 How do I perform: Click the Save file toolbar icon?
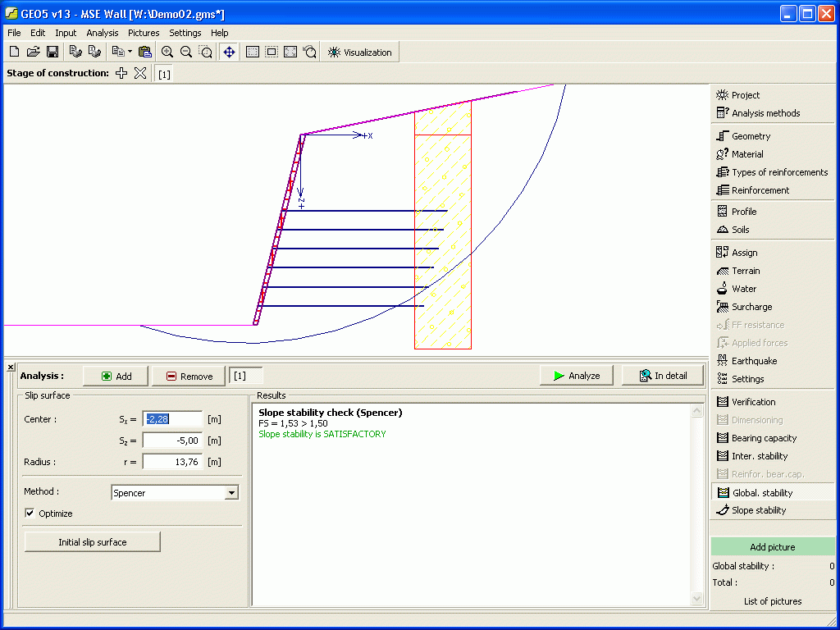click(x=52, y=52)
